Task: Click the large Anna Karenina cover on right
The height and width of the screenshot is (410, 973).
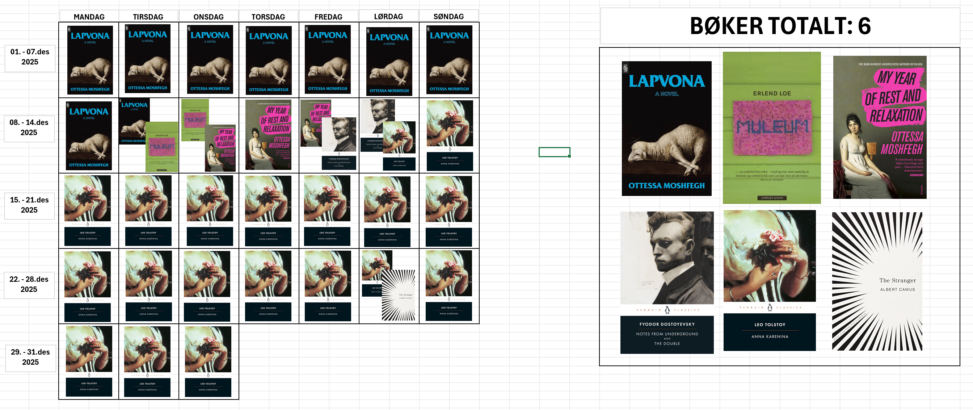Action: pos(769,281)
